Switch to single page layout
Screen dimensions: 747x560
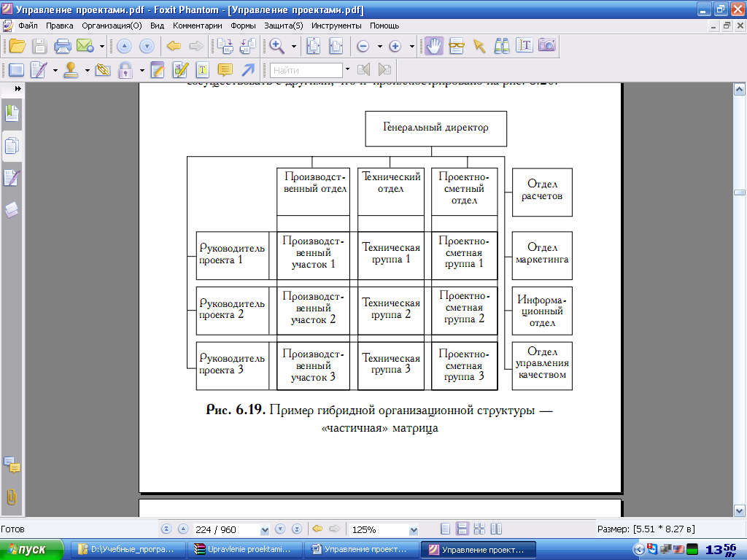(x=446, y=529)
